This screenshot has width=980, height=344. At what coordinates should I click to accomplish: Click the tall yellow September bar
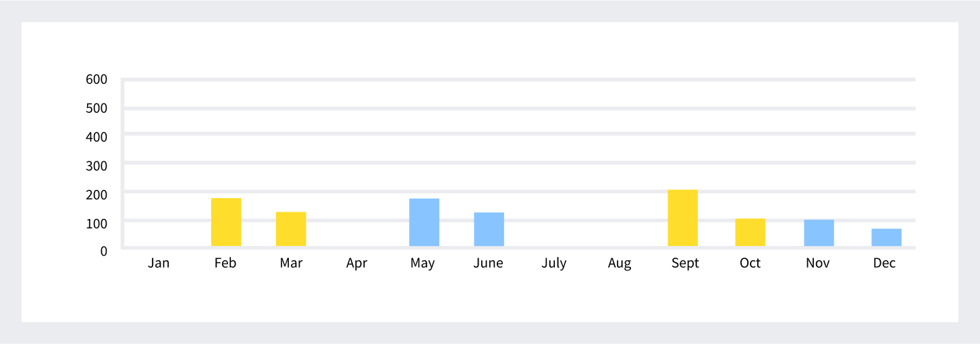(x=682, y=218)
